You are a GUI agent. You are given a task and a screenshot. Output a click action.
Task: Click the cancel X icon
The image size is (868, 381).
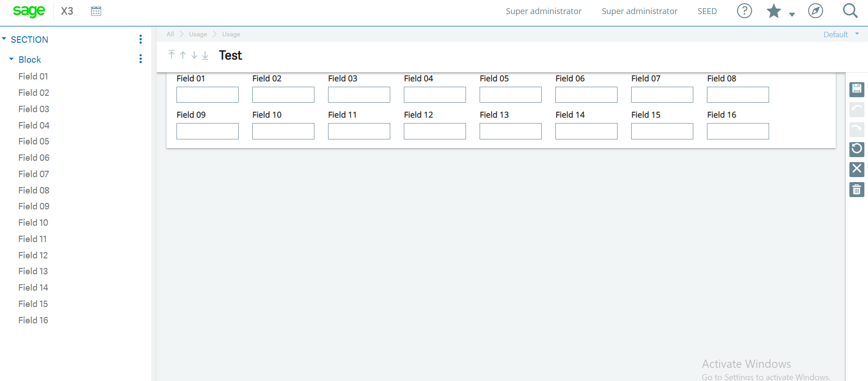click(857, 169)
